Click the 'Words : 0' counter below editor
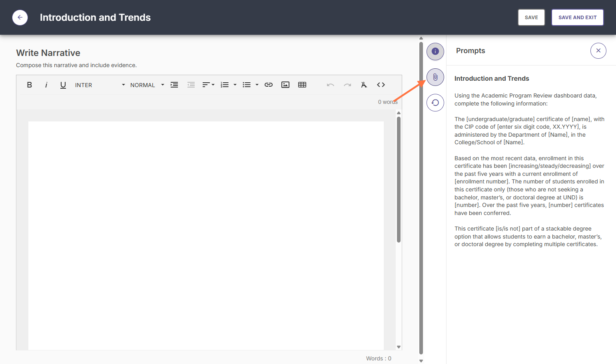Screen dimensions: 616x364 [379, 358]
